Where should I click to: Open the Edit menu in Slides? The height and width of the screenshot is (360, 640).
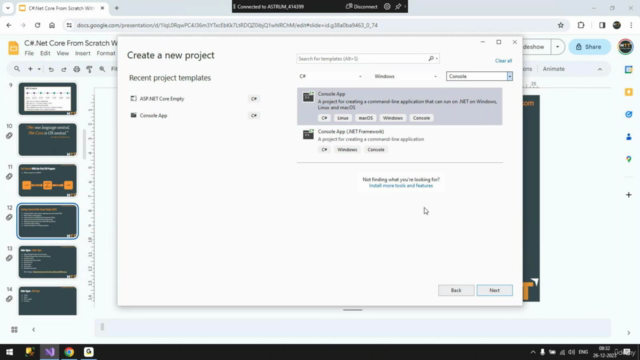click(x=45, y=53)
